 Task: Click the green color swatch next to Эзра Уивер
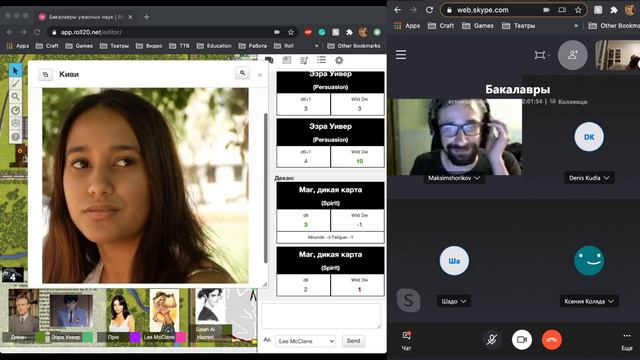(x=88, y=338)
